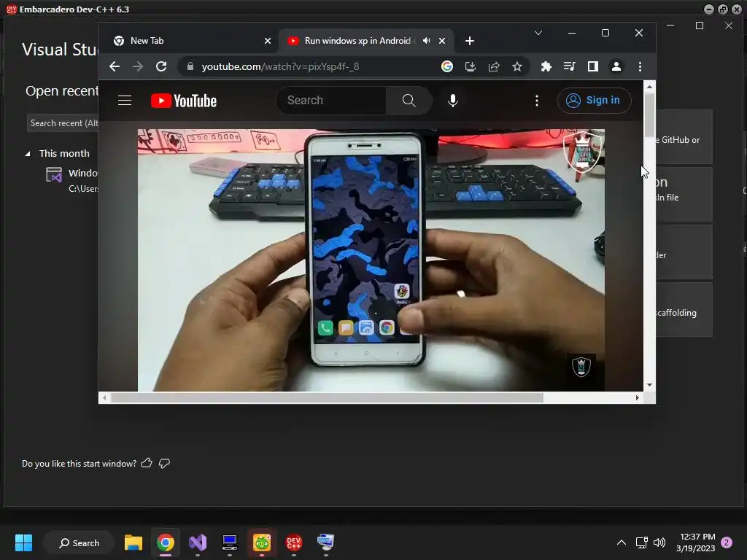Open Dev-C++ from the taskbar
Screen dimensions: 747x560
coord(293,542)
